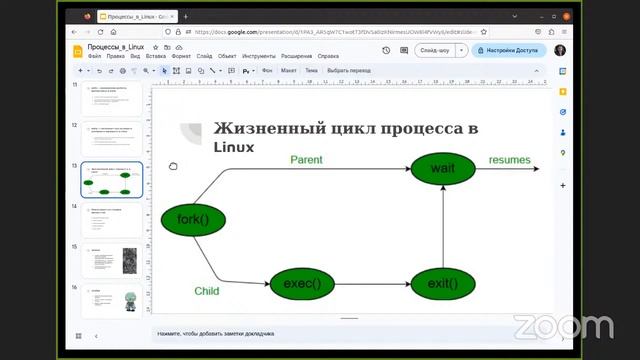Expand the Слайд-шоу options arrow

tap(462, 50)
